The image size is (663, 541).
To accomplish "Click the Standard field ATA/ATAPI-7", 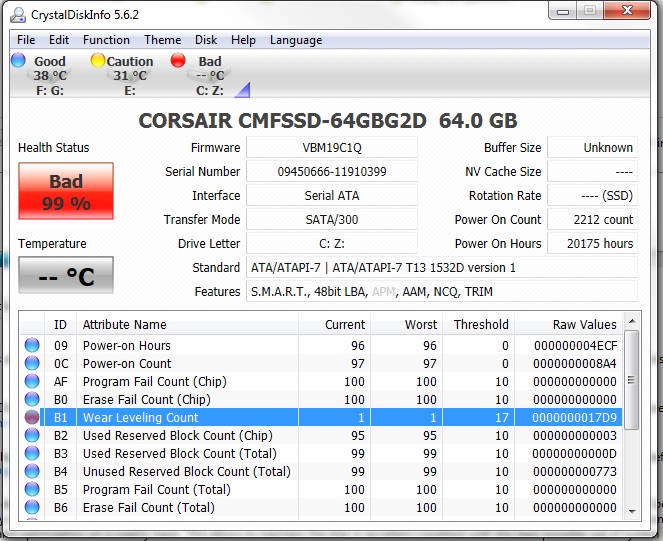I will click(x=442, y=268).
